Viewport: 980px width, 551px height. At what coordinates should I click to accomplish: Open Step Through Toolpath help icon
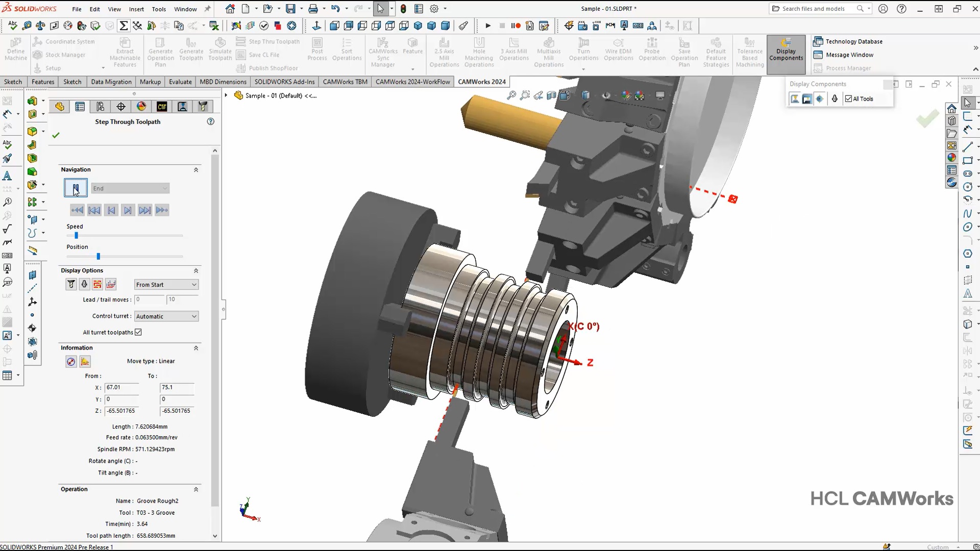pyautogui.click(x=211, y=121)
